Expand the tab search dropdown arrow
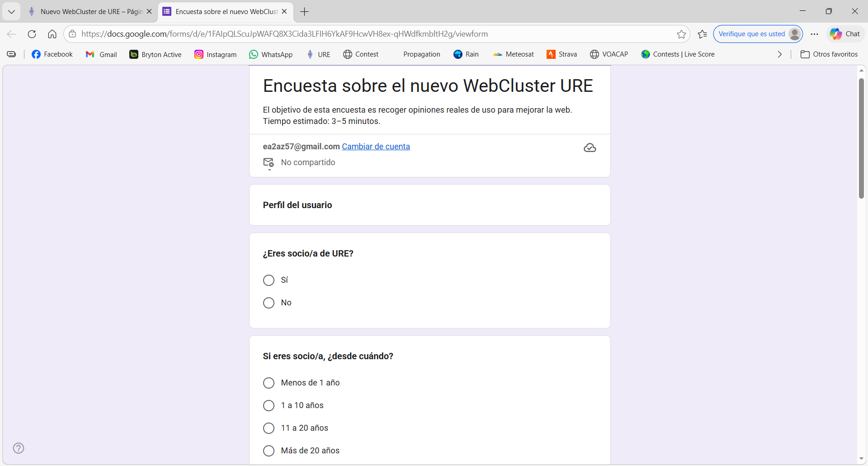 point(11,12)
